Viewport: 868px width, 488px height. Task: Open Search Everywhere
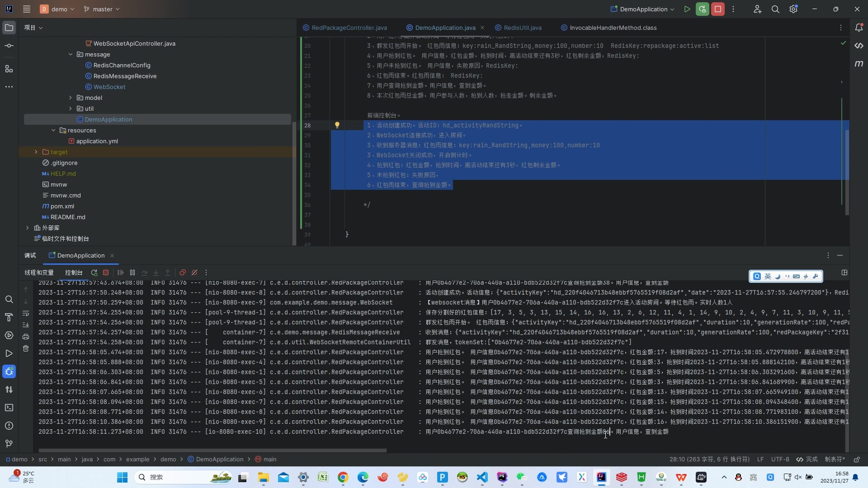pos(776,9)
